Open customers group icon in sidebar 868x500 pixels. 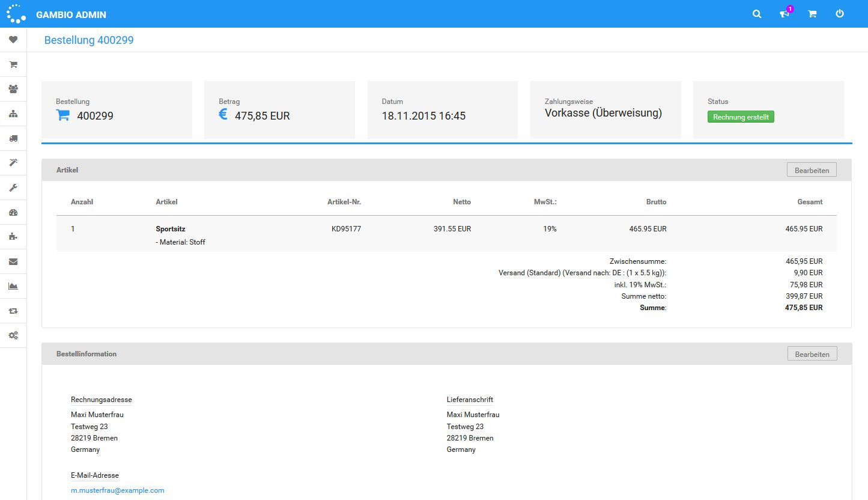click(13, 89)
